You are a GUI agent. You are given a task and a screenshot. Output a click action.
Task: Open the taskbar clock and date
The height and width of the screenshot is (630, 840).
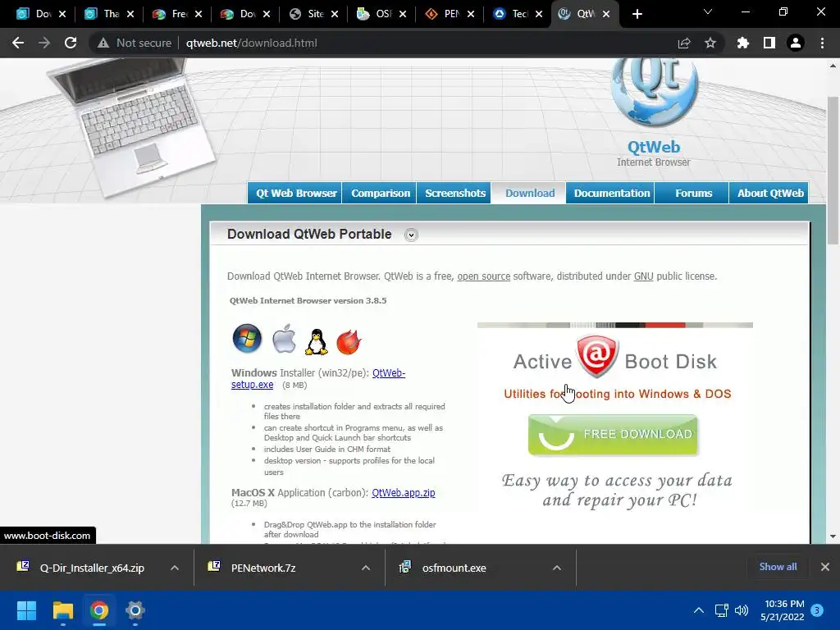coord(782,610)
